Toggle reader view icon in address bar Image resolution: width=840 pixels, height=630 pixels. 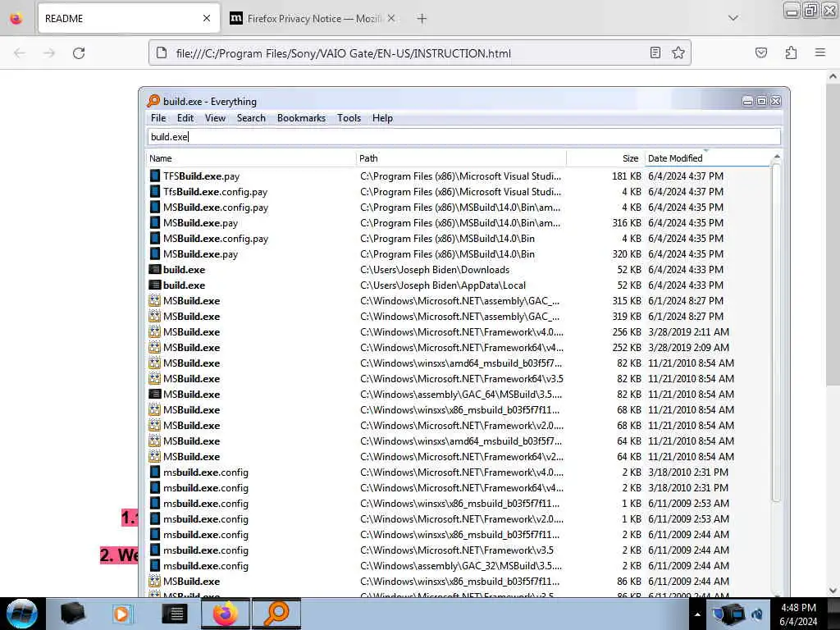(x=655, y=52)
